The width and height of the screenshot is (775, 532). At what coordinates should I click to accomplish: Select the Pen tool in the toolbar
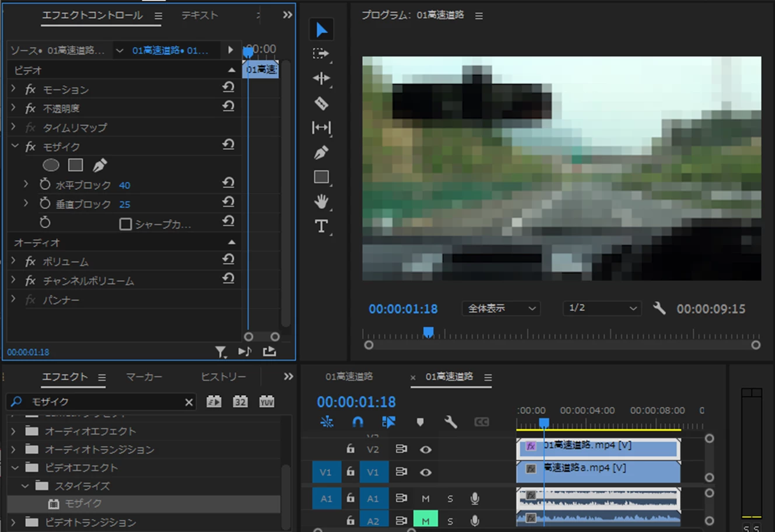(x=321, y=153)
